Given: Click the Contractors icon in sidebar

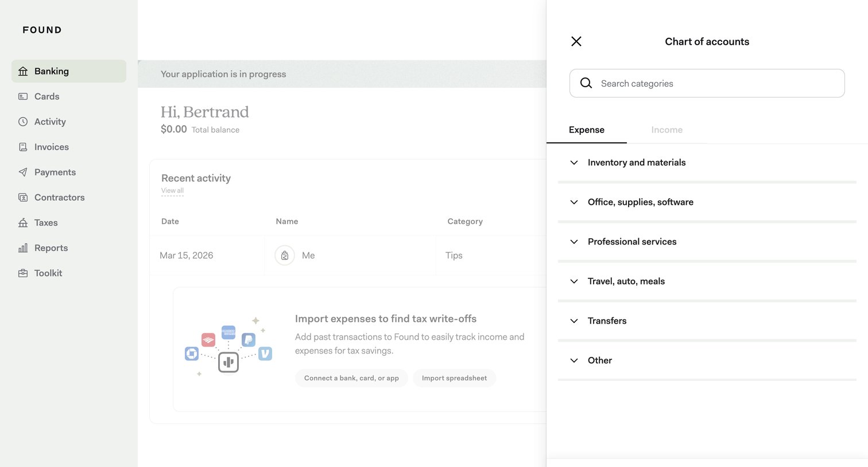Looking at the screenshot, I should coord(23,197).
